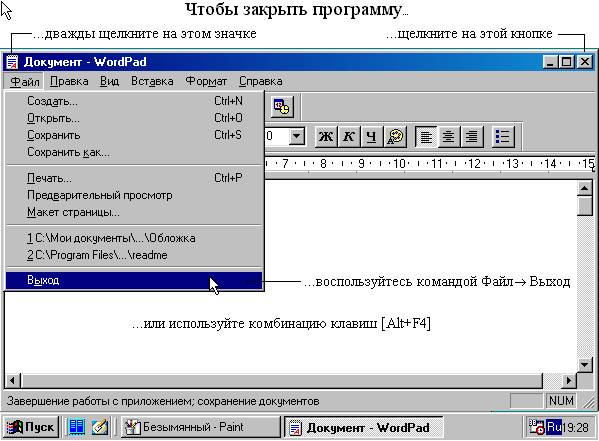The width and height of the screenshot is (599, 441).
Task: Maximize the WordPad window
Action: click(566, 62)
